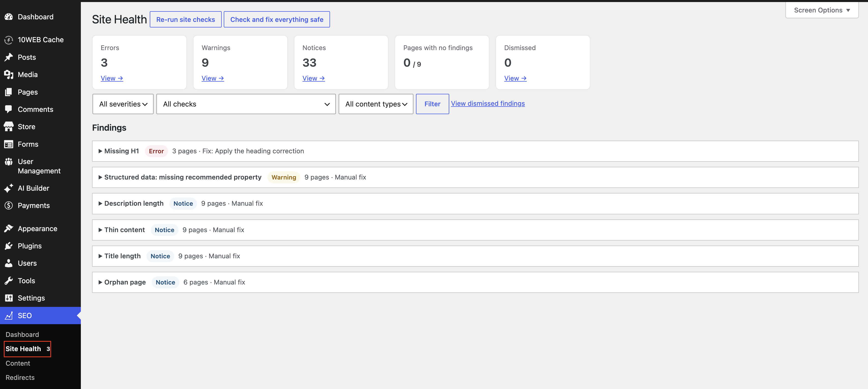The height and width of the screenshot is (389, 868).
Task: Expand Structured data missing property finding
Action: point(475,177)
